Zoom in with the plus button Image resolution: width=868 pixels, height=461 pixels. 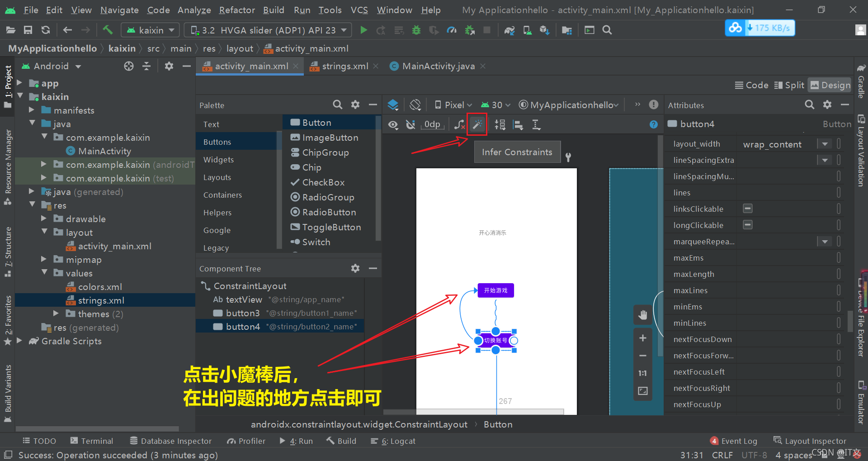point(643,338)
